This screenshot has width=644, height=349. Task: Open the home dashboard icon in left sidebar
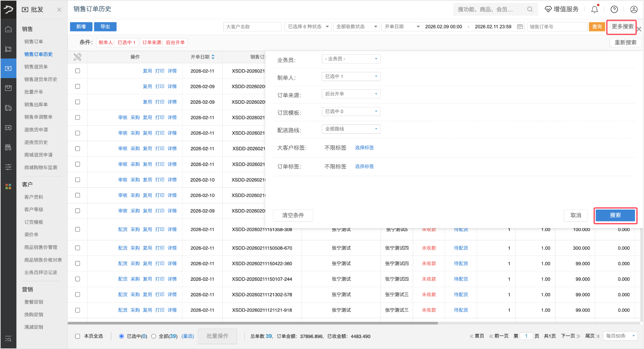[x=8, y=29]
